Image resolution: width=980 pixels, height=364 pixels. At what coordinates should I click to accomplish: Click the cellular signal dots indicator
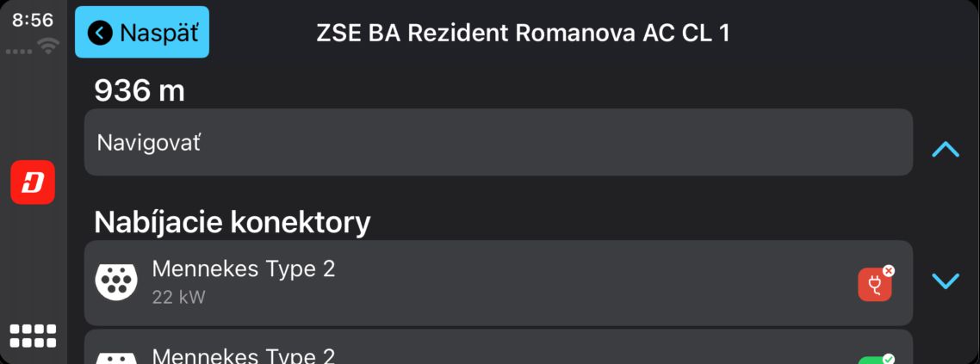point(19,51)
